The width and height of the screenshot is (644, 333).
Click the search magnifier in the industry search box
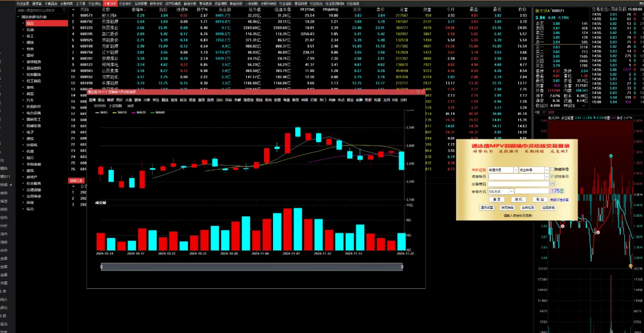pyautogui.click(x=64, y=10)
